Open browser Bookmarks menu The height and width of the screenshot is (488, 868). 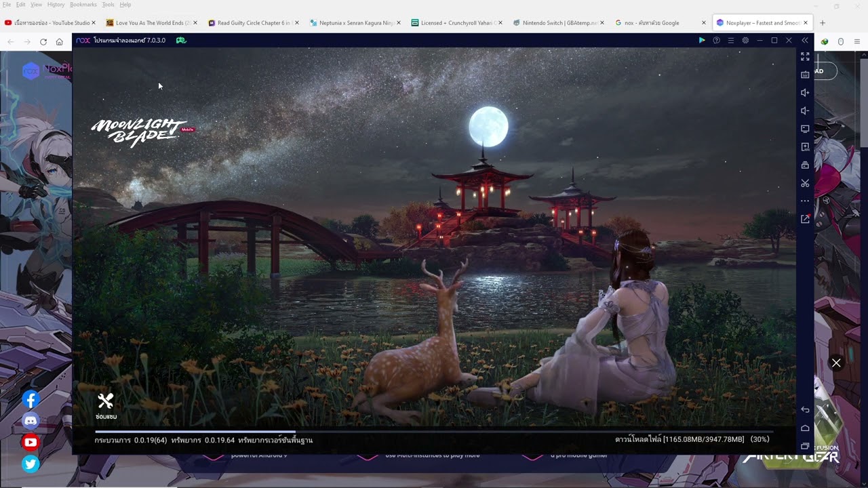coord(83,5)
